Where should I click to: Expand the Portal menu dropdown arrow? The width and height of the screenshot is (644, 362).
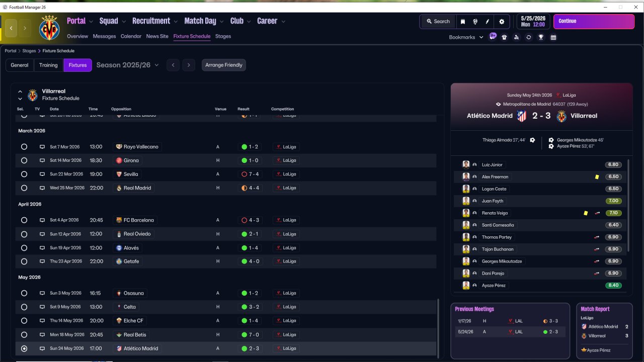[x=91, y=22]
